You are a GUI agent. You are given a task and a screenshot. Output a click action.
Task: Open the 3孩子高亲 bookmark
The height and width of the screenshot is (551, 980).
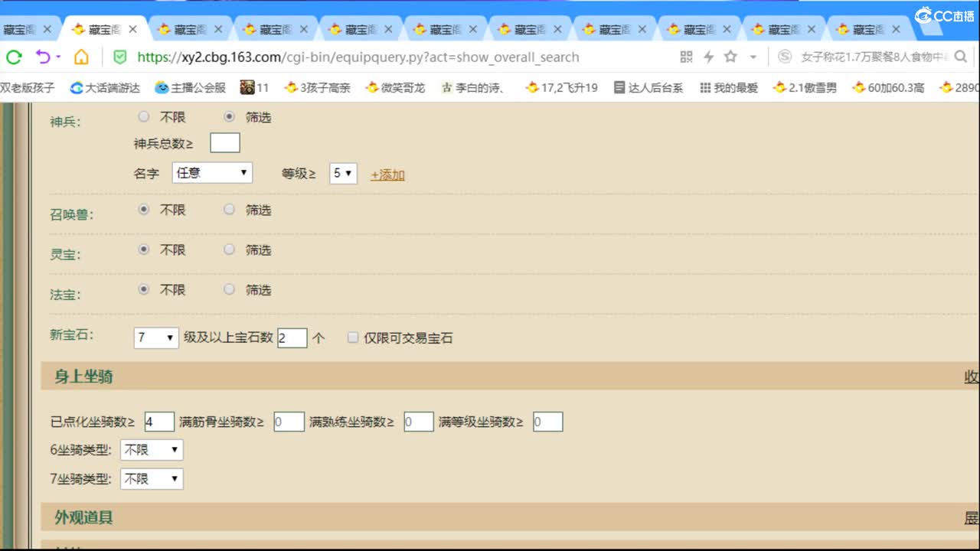pyautogui.click(x=317, y=87)
